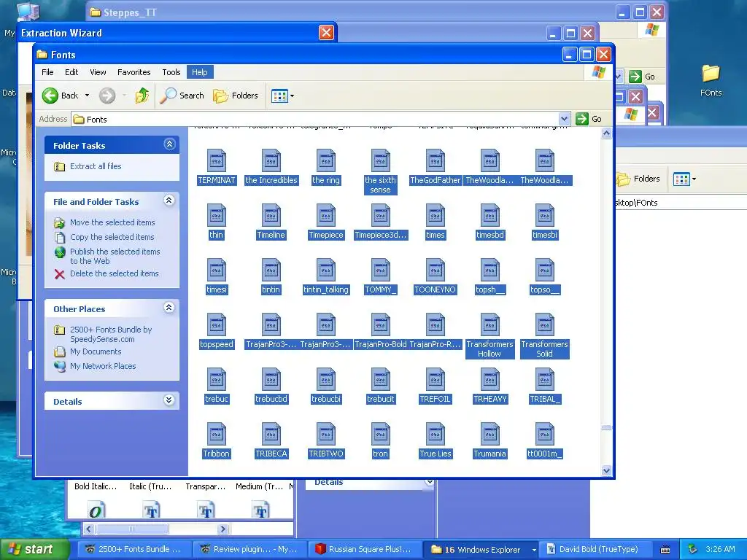This screenshot has width=747, height=560.
Task: Select the TERMINAT font file icon
Action: click(x=216, y=161)
